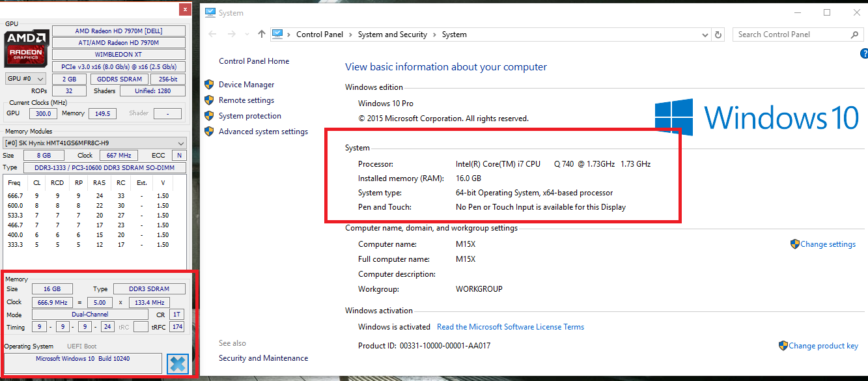Click the ATI/AMD Radeon HD 7970M field
The image size is (868, 381).
tap(119, 43)
